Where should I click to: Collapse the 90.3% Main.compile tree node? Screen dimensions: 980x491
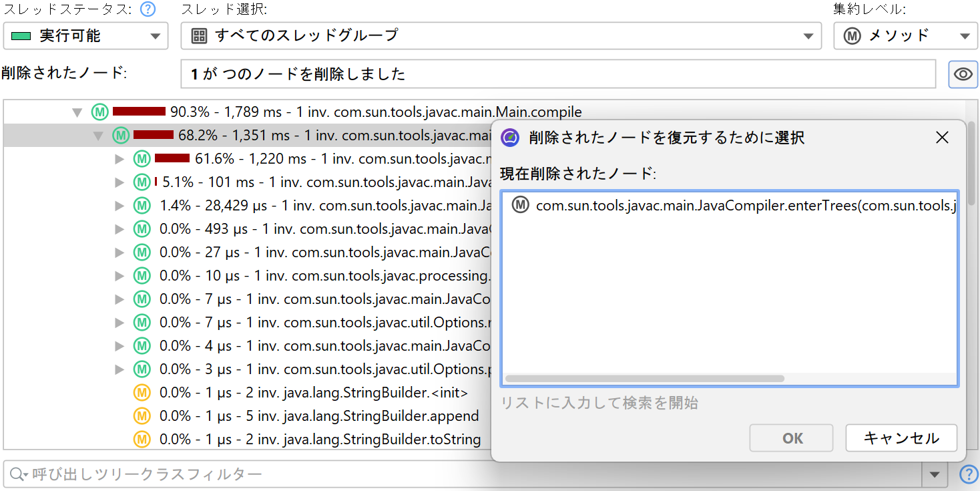(x=77, y=112)
